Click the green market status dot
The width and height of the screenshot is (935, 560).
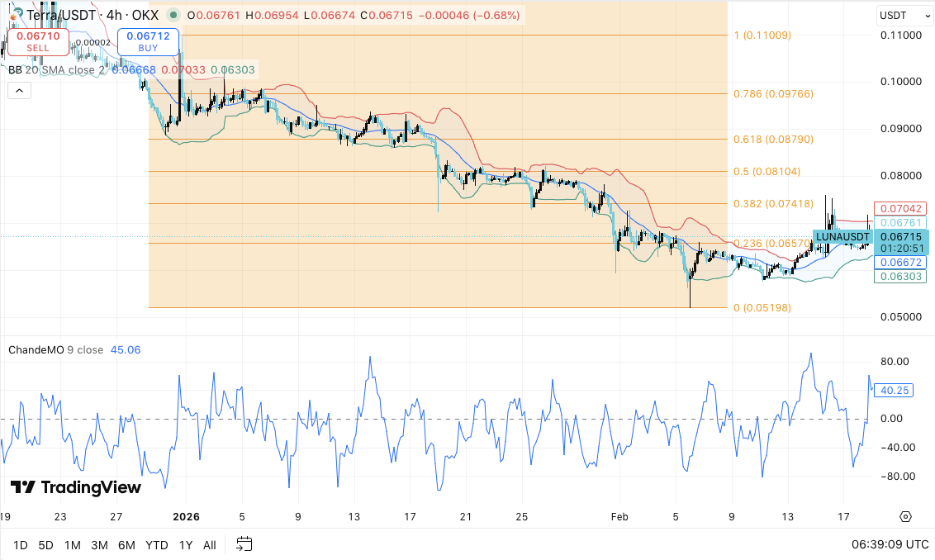tap(173, 16)
